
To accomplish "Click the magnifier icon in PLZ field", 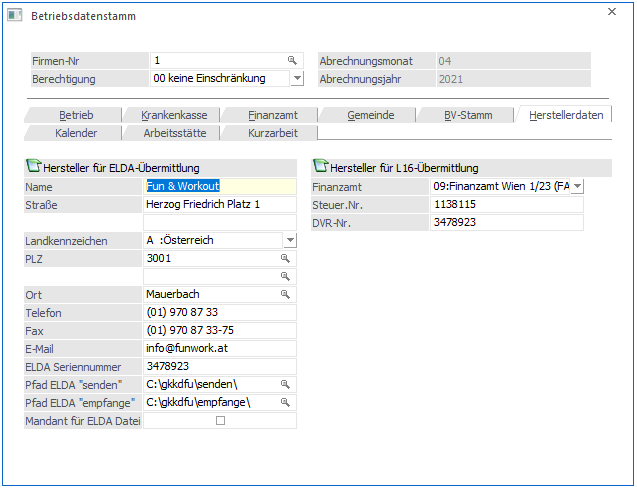I will point(285,259).
